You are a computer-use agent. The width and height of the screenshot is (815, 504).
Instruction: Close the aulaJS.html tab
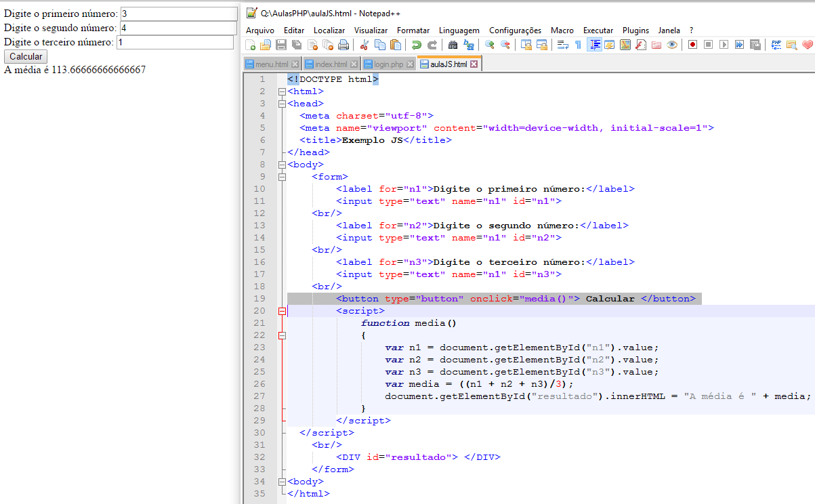point(474,64)
